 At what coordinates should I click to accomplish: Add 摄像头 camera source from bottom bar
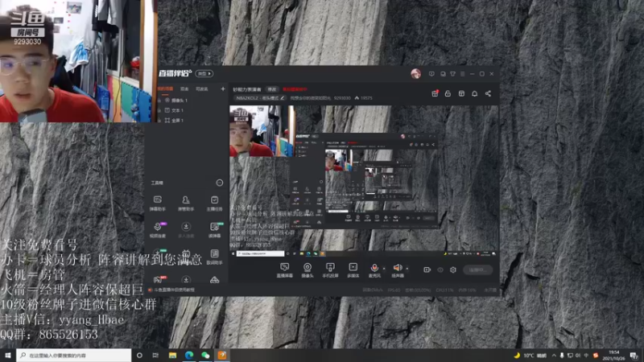(308, 270)
